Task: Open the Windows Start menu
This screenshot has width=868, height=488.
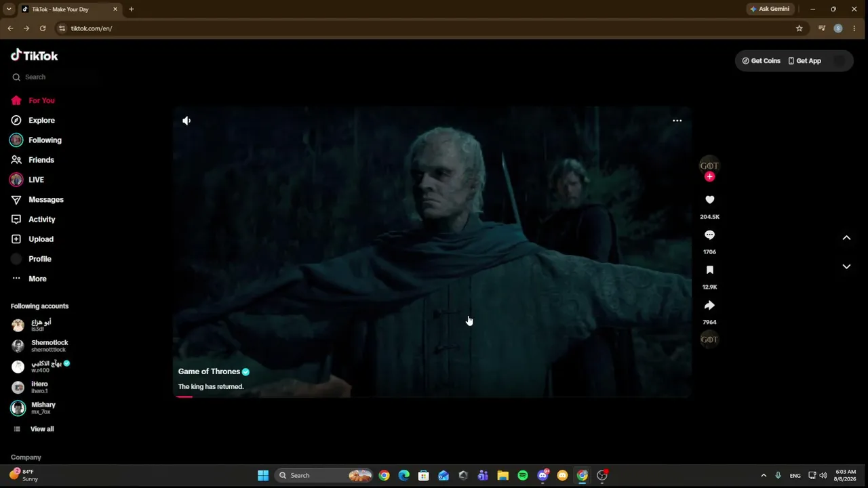Action: (x=263, y=476)
